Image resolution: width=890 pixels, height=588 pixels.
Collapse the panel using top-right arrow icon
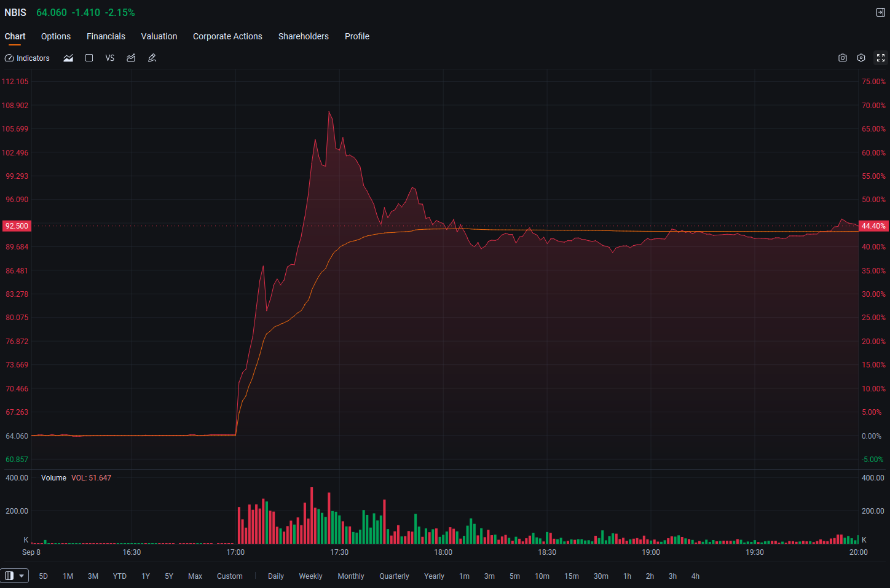click(x=881, y=12)
